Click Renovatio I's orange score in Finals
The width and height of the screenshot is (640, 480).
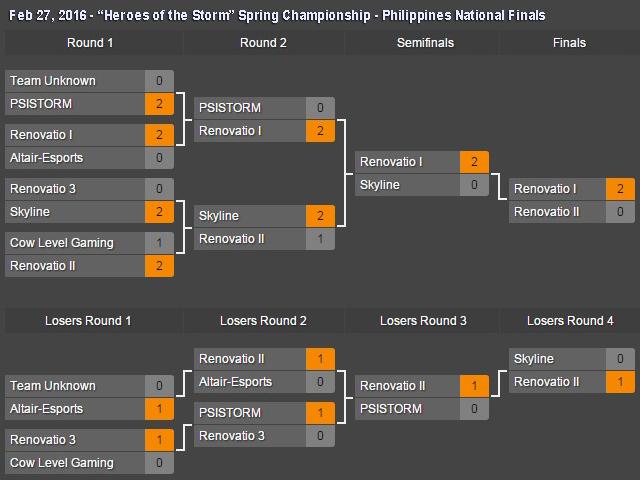tap(620, 189)
